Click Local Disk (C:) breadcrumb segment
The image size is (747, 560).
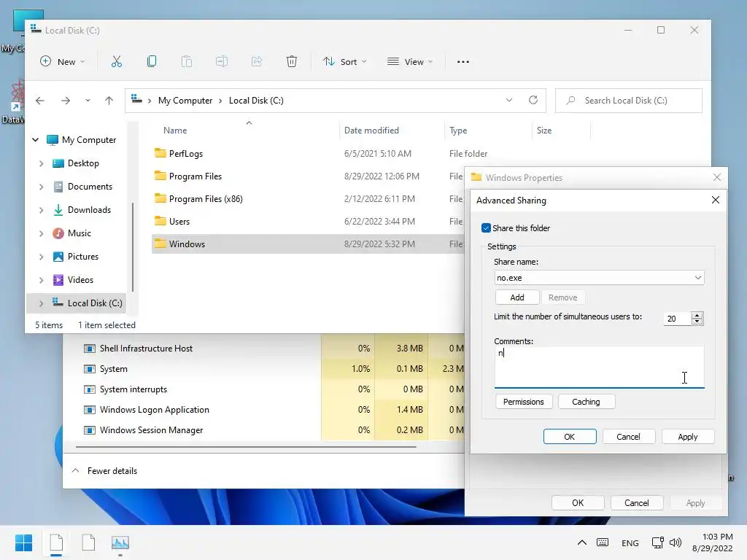(x=256, y=101)
